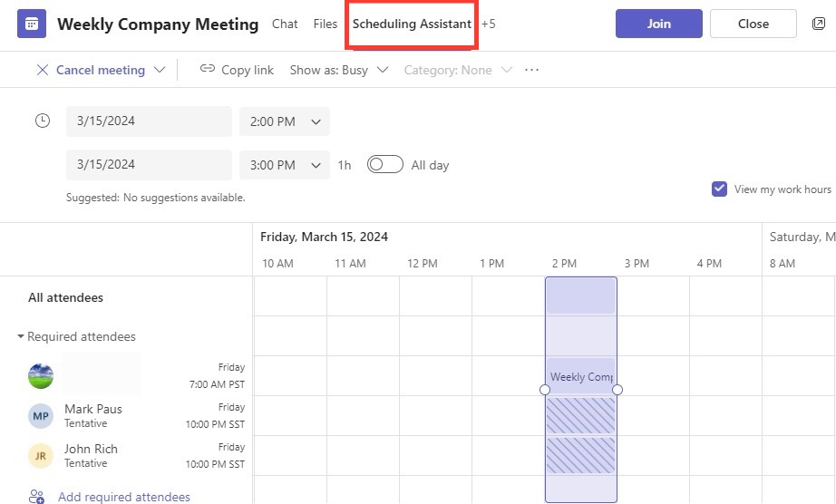Click John Rich JR avatar

pyautogui.click(x=41, y=456)
